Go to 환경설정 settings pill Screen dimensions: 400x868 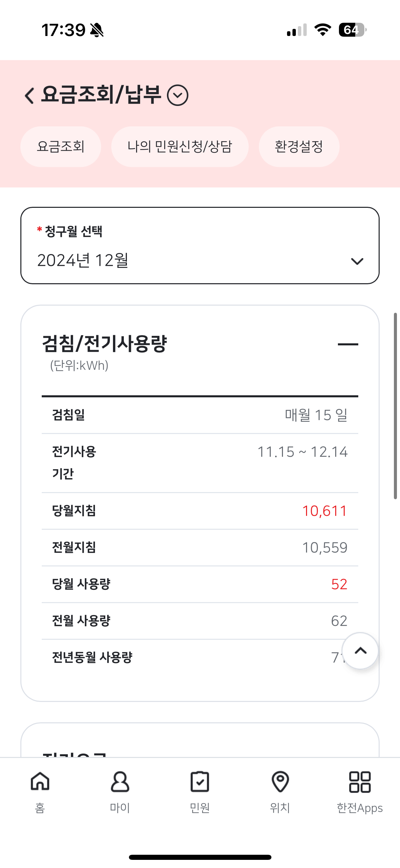pos(299,147)
